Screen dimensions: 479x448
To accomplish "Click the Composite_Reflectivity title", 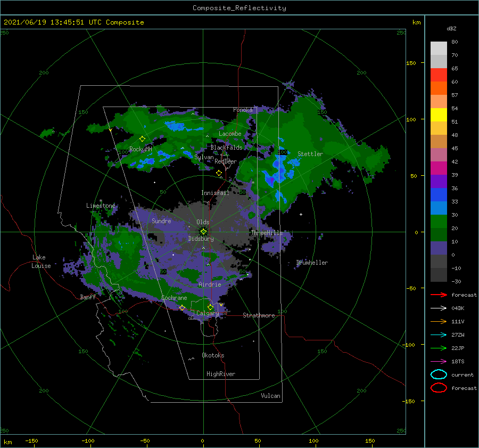I will 240,8.
